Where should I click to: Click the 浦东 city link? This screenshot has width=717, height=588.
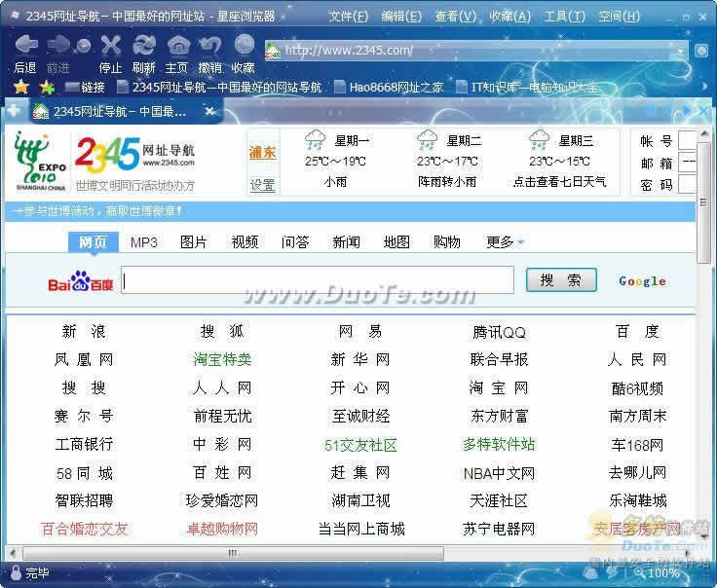262,153
